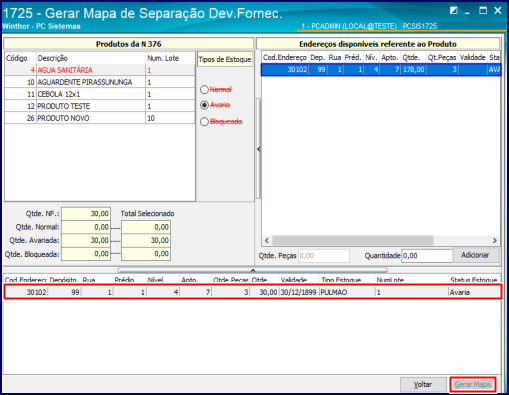This screenshot has height=395, width=509.
Task: Select product row AGUA SANITÁRIA
Action: 100,70
